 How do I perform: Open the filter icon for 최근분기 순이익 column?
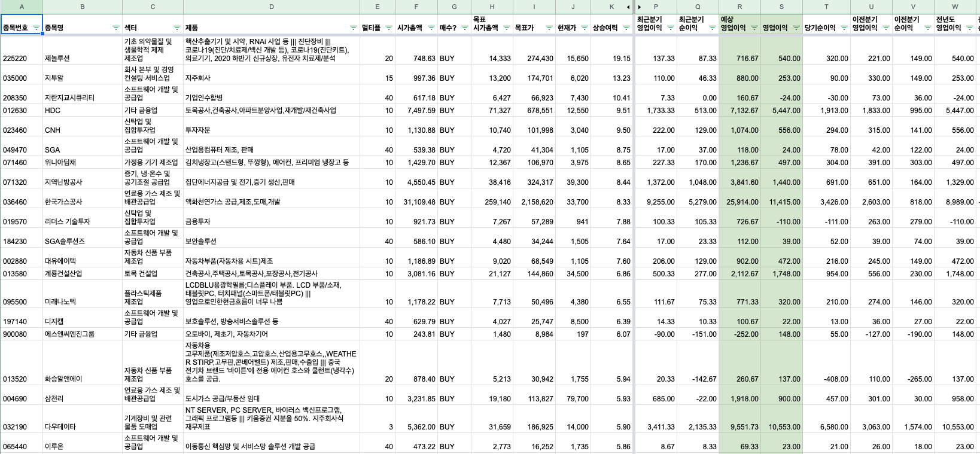click(x=713, y=28)
